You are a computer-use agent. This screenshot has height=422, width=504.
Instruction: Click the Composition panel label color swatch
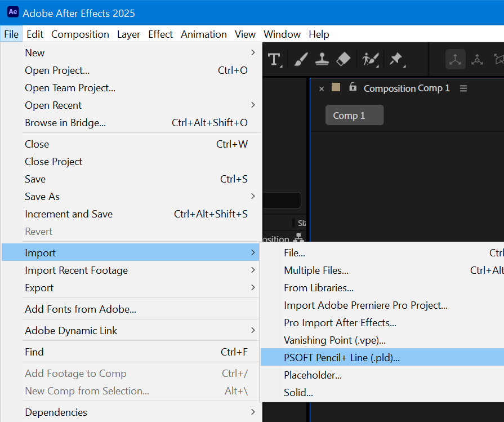(x=336, y=87)
